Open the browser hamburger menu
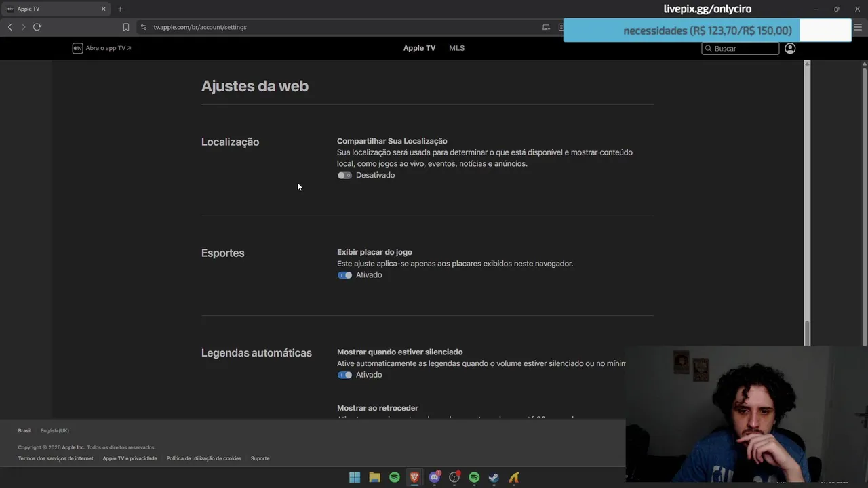Screen dimensions: 868x488 [858, 27]
